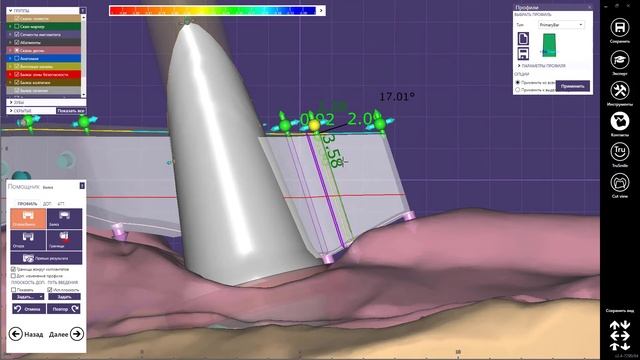Click the Повтор redo button
Viewport: 640px width, 360px height.
pos(64,309)
